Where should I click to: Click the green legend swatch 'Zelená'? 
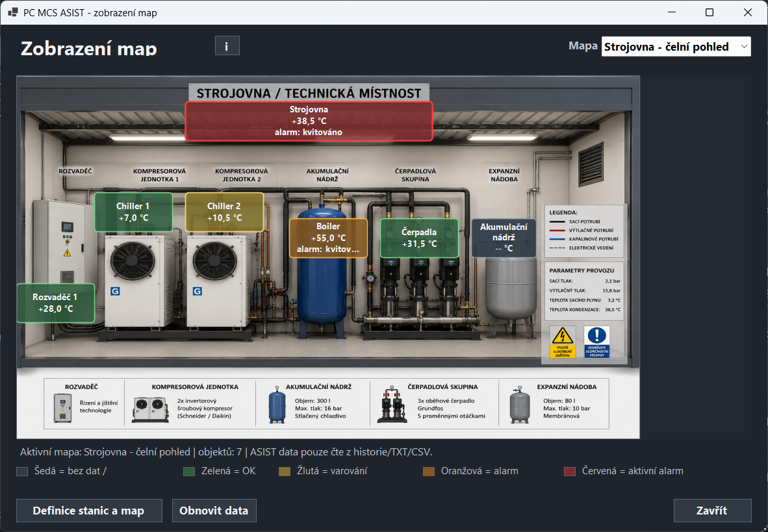[189, 471]
